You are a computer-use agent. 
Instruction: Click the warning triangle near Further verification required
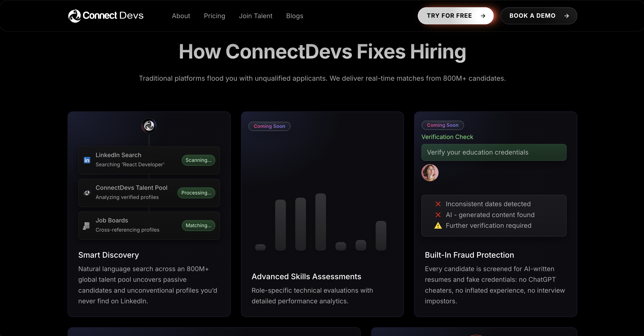point(438,226)
